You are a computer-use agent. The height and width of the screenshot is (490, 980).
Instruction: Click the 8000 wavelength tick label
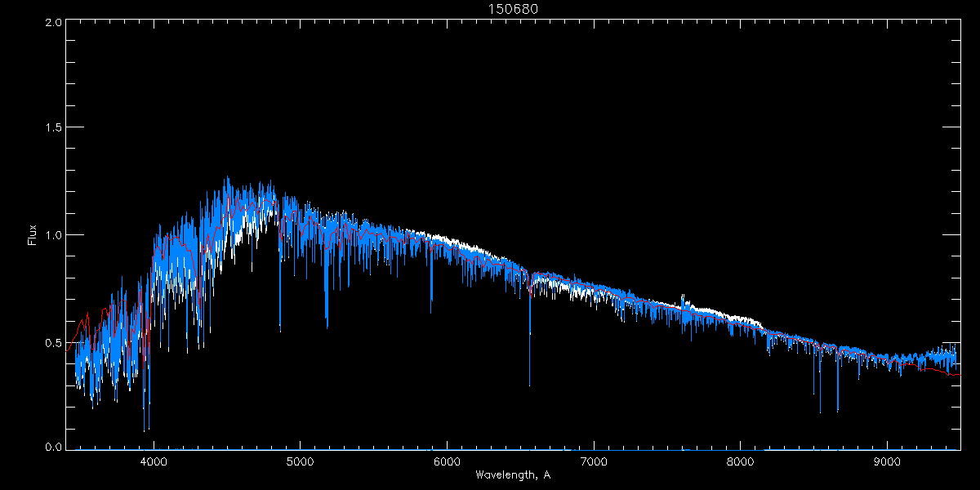click(x=741, y=461)
